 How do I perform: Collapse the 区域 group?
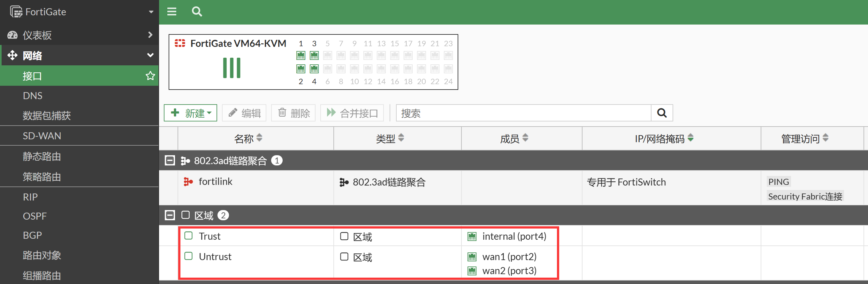pyautogui.click(x=170, y=215)
